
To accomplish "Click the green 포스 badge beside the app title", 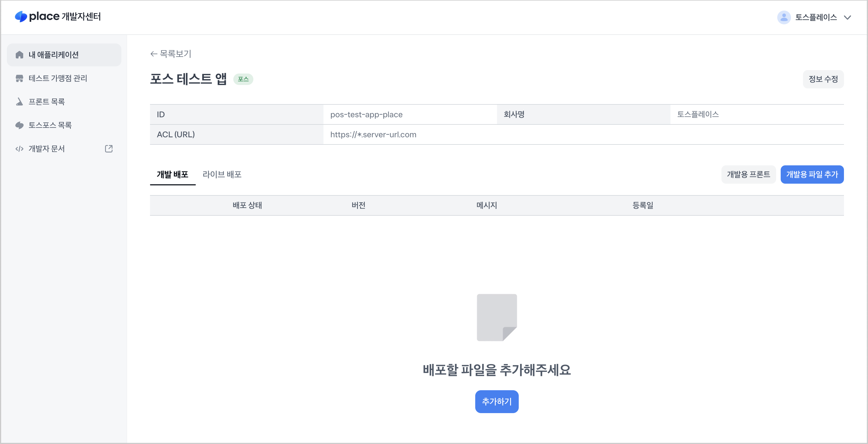I will coord(244,79).
